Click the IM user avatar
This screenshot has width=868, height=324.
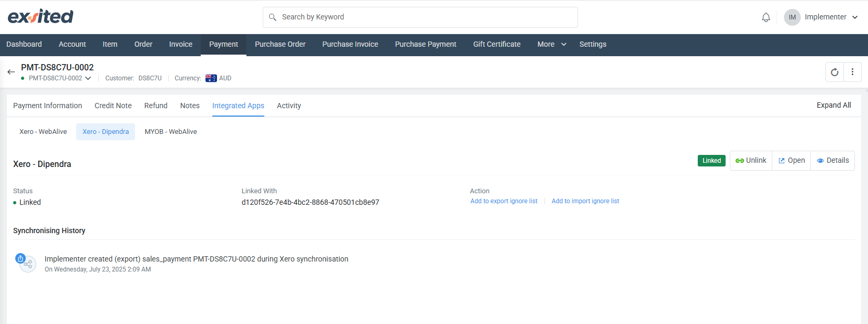pos(792,17)
